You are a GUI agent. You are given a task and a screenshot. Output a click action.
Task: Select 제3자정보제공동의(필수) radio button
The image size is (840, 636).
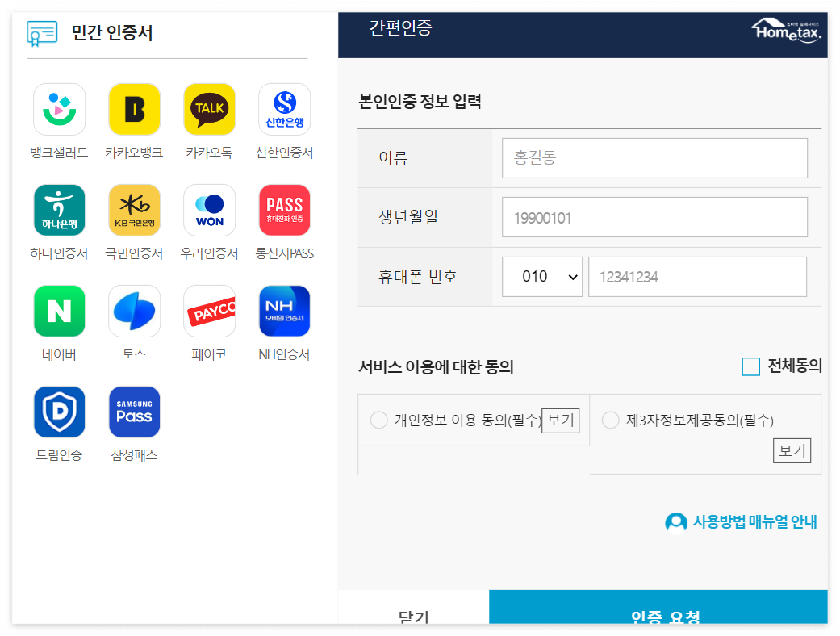[x=610, y=420]
